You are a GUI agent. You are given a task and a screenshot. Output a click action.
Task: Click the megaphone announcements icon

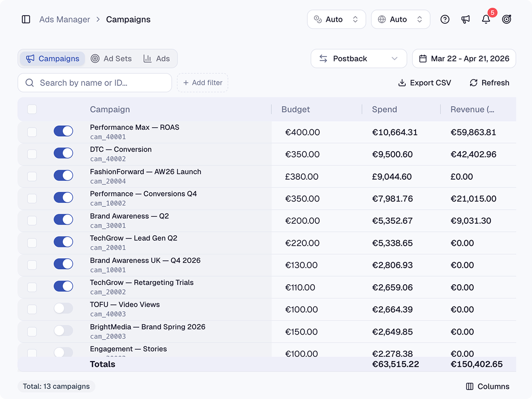465,19
